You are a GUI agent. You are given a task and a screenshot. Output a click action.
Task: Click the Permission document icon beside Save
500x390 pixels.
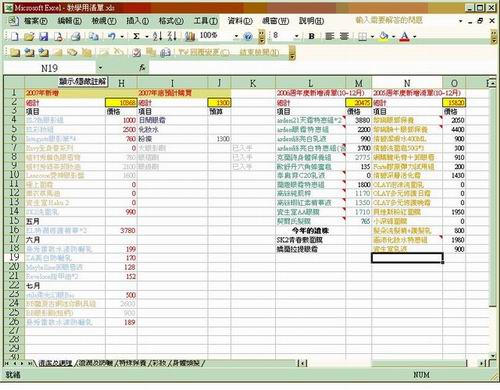click(x=58, y=36)
